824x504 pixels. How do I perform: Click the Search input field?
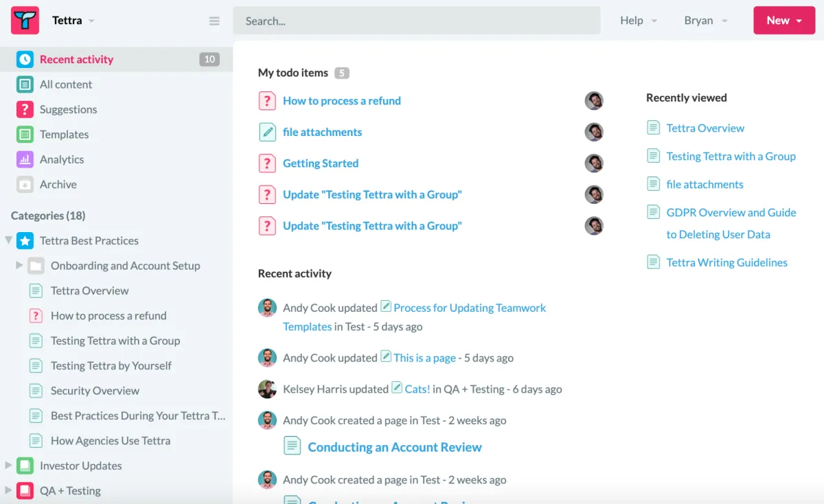pos(416,21)
